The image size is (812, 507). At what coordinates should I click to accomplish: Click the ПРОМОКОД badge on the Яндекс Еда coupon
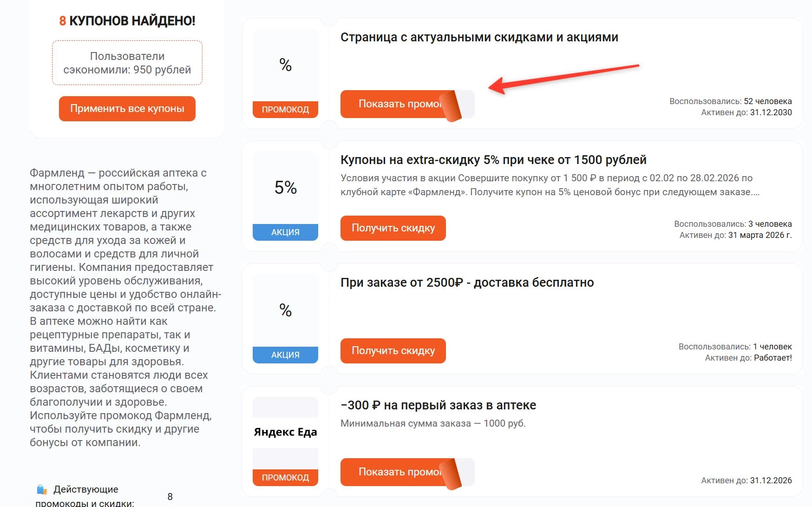(x=285, y=476)
